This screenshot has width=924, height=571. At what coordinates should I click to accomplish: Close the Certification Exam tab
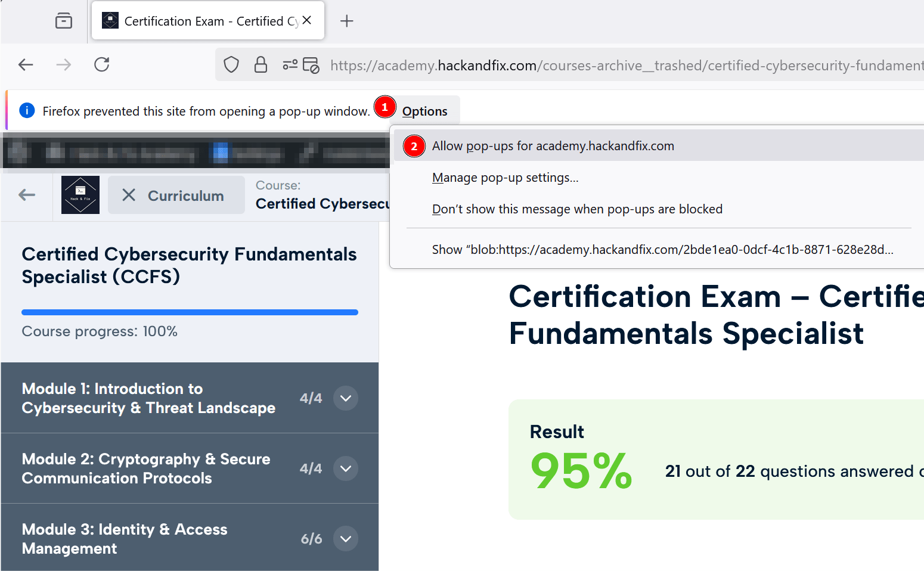[x=307, y=20]
